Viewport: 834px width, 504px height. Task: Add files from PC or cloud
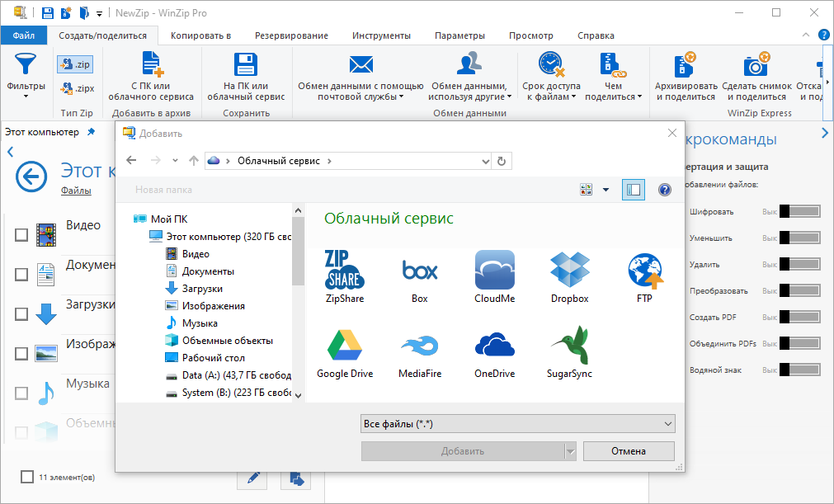pos(151,76)
